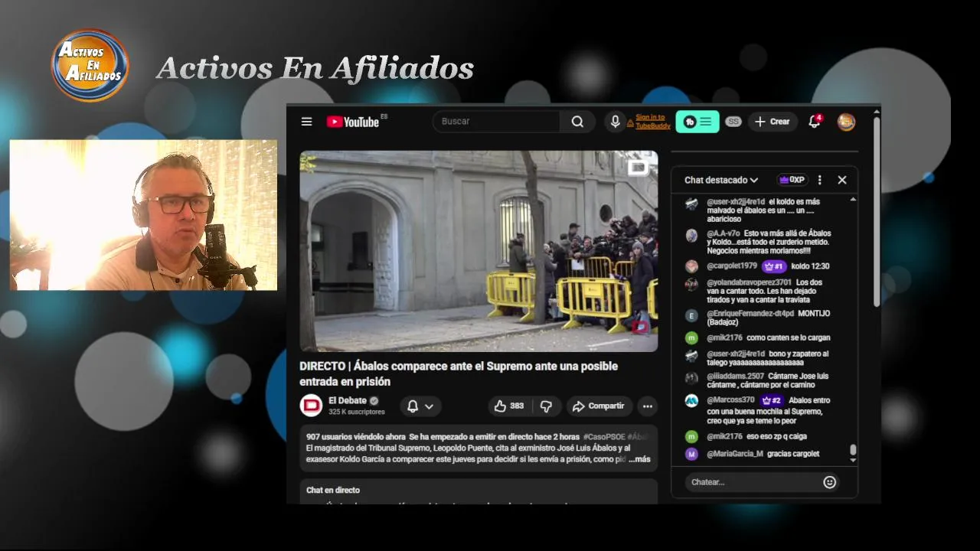980x551 pixels.
Task: Click the Chat en directo heading
Action: [x=333, y=490]
